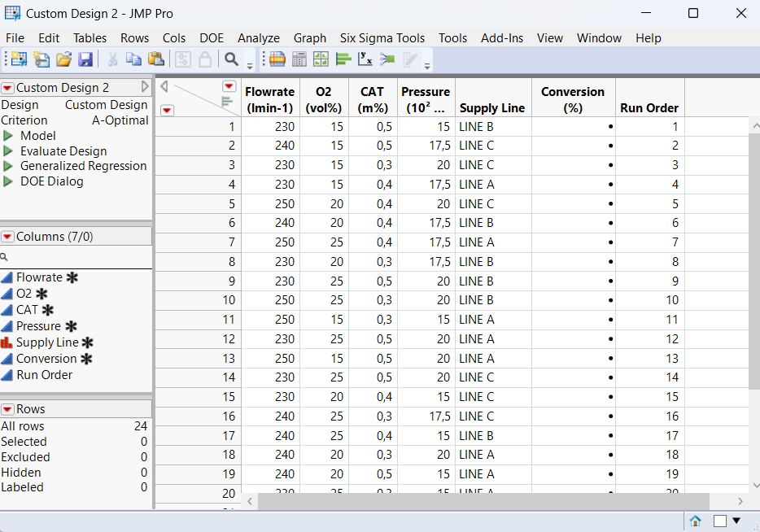Open the Columns panel red triangle menu
Viewport: 760px width, 532px height.
coord(7,237)
